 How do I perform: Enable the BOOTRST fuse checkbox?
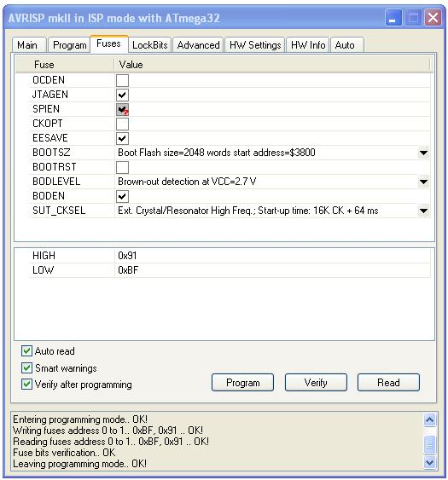pyautogui.click(x=122, y=167)
